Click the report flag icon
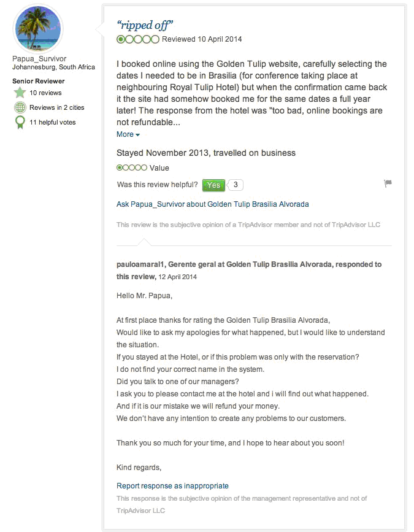This screenshot has height=532, width=414. pos(388,183)
